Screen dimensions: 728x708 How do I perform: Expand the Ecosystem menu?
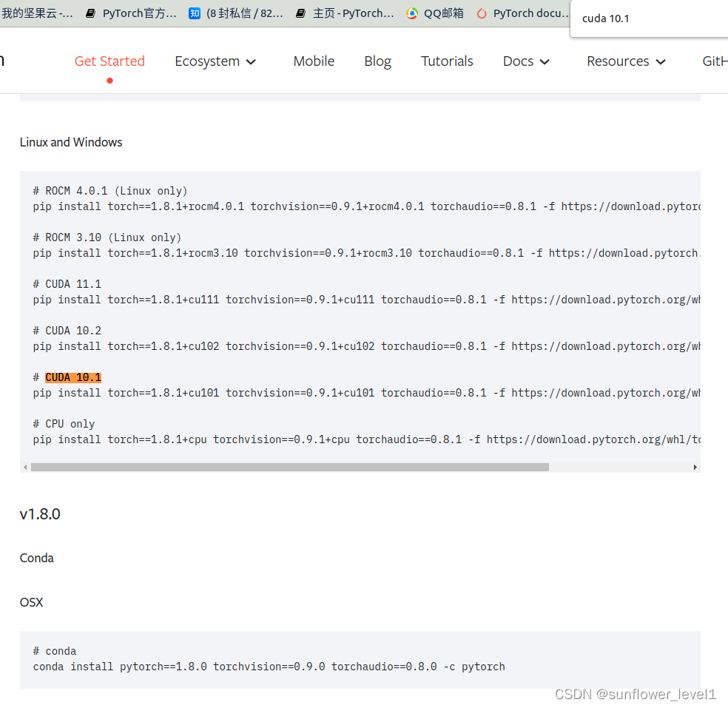click(215, 61)
